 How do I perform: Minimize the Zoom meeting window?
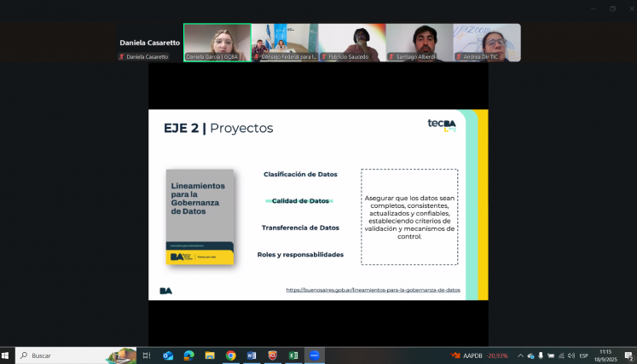pyautogui.click(x=594, y=9)
